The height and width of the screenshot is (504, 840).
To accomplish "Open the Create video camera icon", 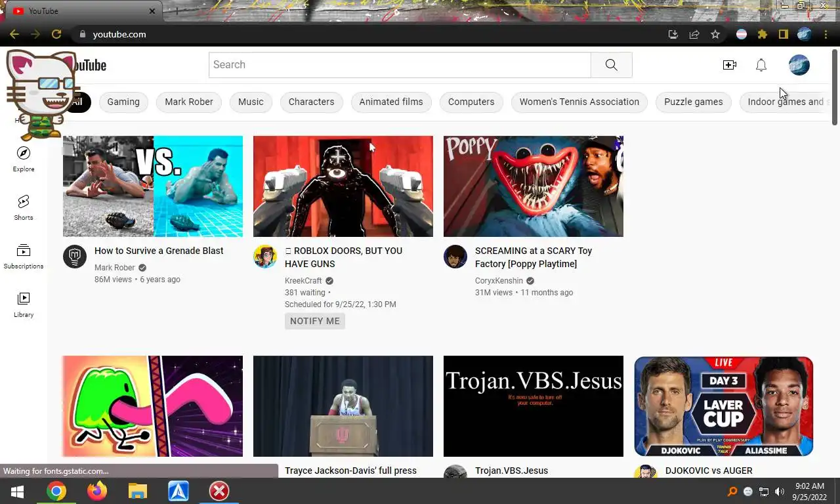I will [x=730, y=65].
